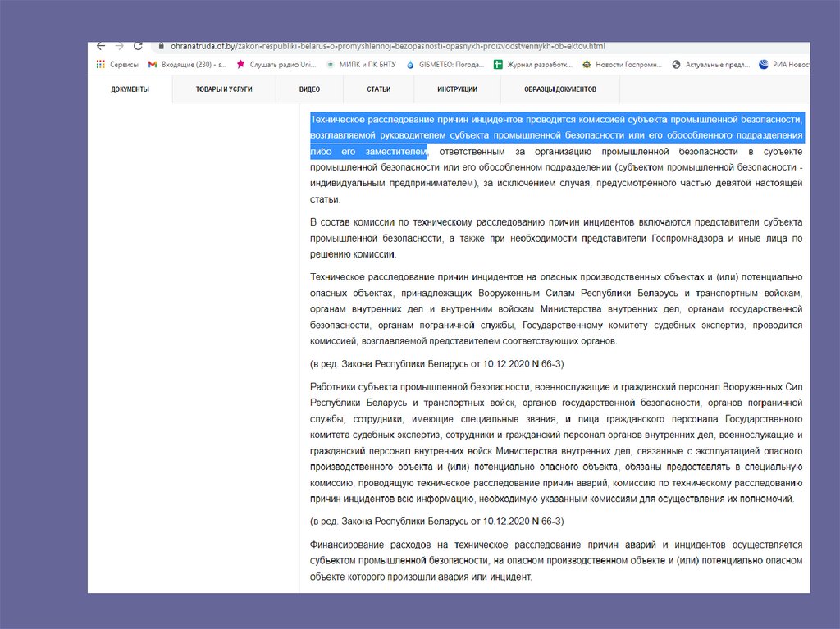840x629 pixels.
Task: Switch to the ДОКУМЕНТЫ tab
Action: click(x=130, y=89)
